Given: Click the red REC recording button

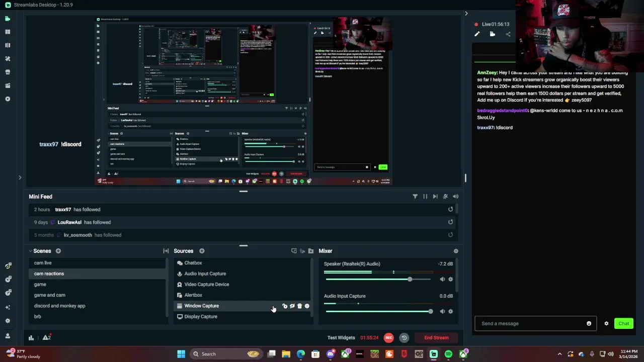Looking at the screenshot, I should pos(389,338).
